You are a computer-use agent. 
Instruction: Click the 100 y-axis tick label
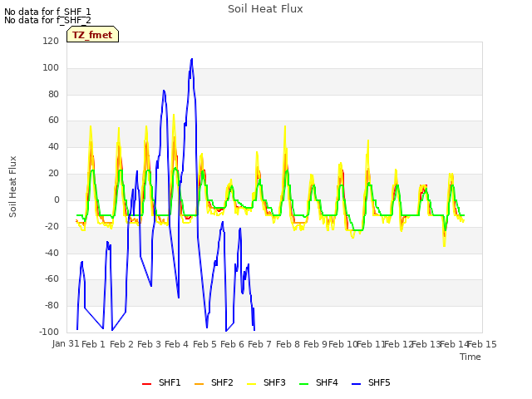click(51, 67)
